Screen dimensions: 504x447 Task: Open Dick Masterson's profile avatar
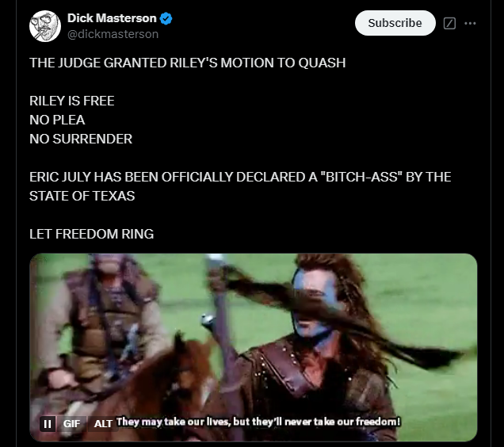tap(45, 26)
